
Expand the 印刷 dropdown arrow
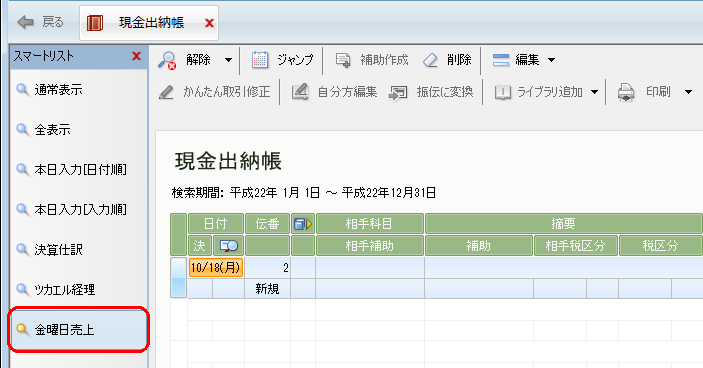point(688,92)
